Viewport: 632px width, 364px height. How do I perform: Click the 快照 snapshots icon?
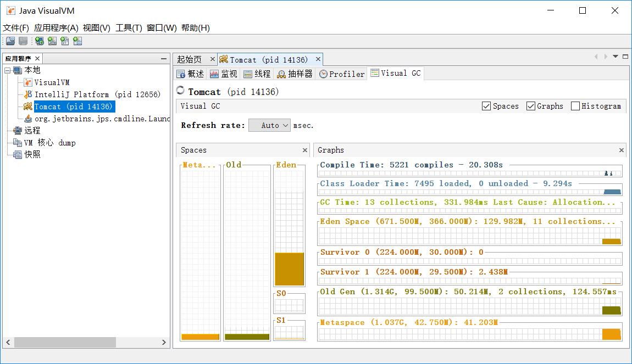click(x=18, y=155)
